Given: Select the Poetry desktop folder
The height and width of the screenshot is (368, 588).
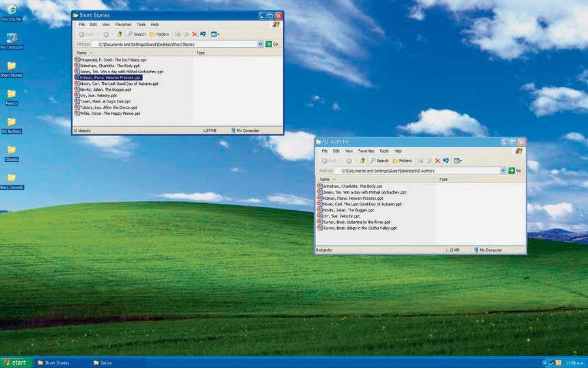Looking at the screenshot, I should 12,97.
